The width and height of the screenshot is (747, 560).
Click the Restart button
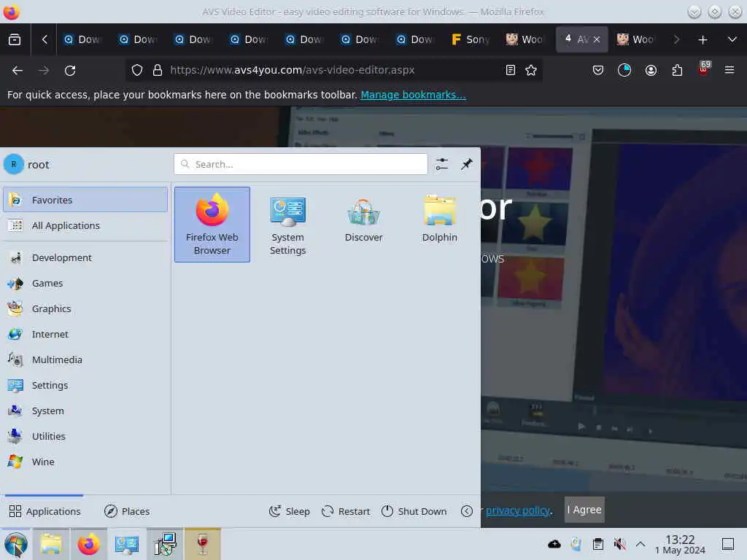point(346,511)
